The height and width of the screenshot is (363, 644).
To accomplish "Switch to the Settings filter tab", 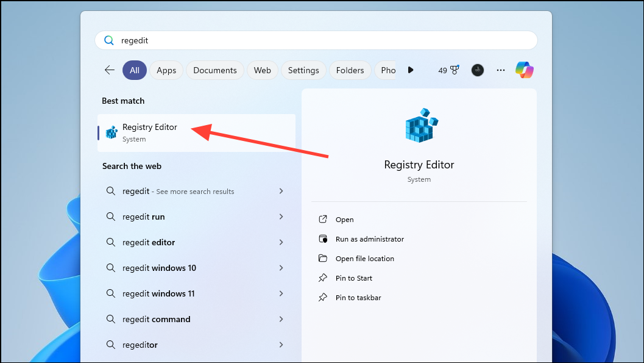I will click(x=303, y=70).
